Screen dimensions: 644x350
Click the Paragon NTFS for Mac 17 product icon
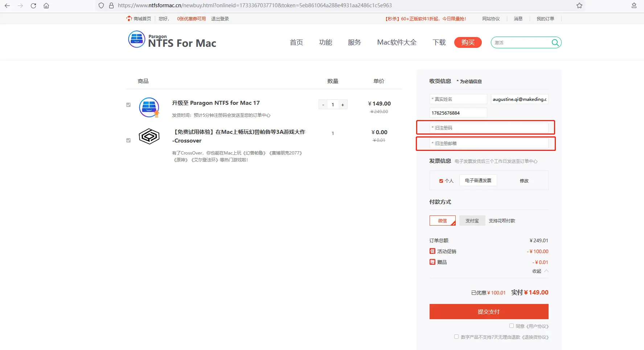click(x=149, y=107)
